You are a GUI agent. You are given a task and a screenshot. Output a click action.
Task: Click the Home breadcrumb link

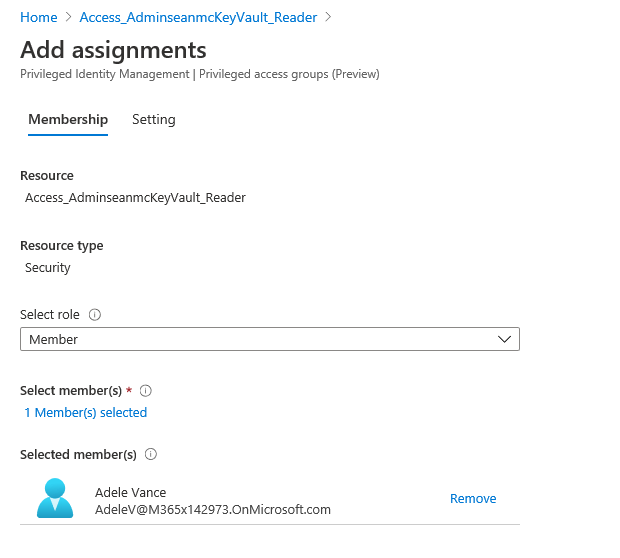tap(38, 17)
